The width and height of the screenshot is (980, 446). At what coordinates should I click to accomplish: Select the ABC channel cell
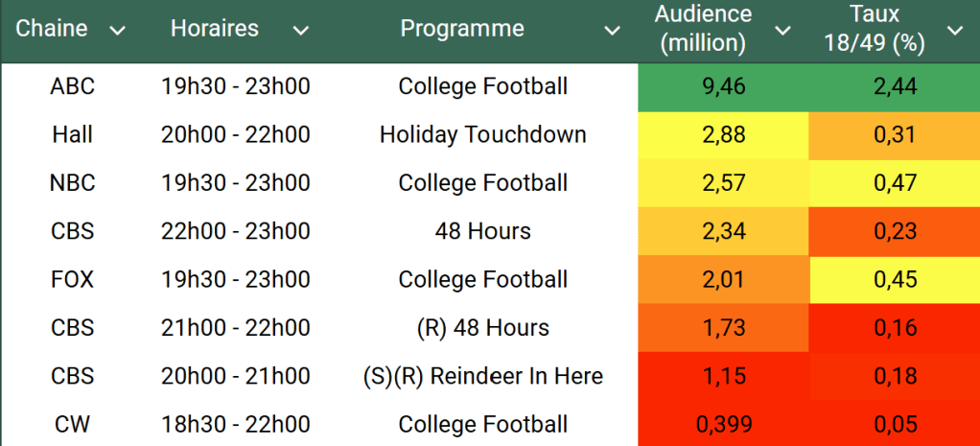(x=73, y=86)
